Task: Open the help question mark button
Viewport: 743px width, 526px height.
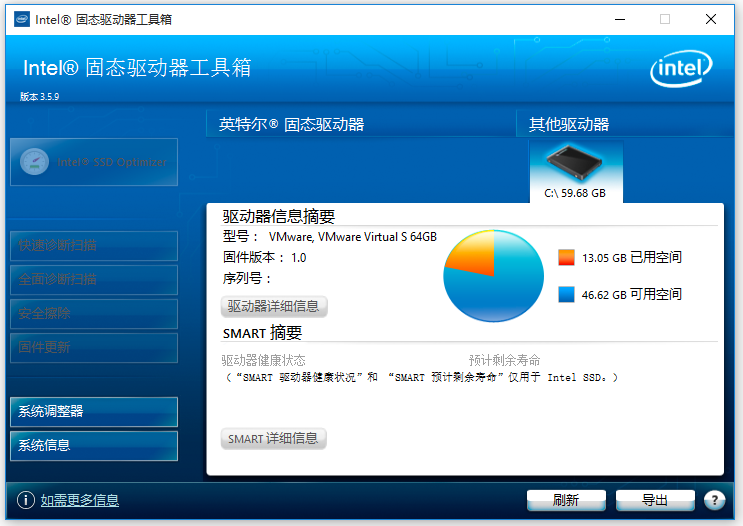Action: pyautogui.click(x=714, y=500)
